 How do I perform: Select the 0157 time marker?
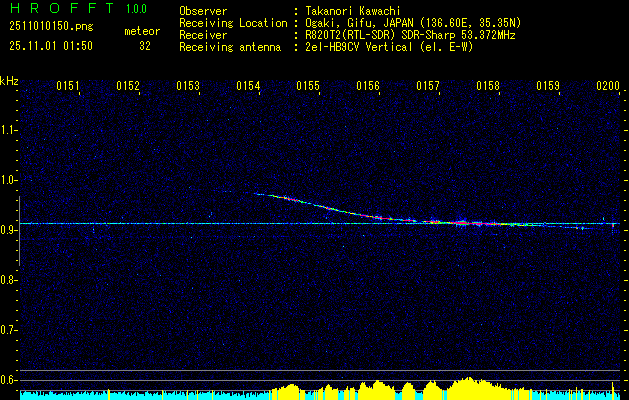pos(428,86)
